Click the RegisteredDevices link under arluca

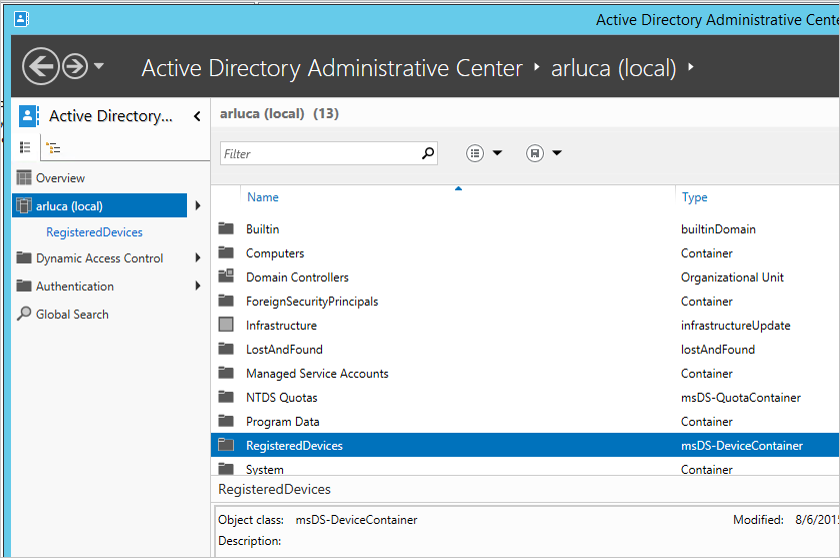pyautogui.click(x=94, y=232)
